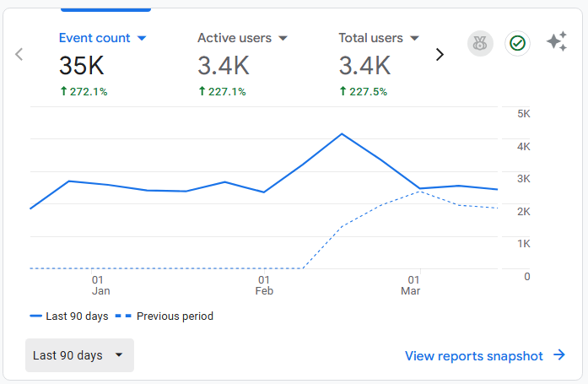Image resolution: width=588 pixels, height=384 pixels.
Task: Click the green checkmark data quality icon
Action: [x=517, y=44]
